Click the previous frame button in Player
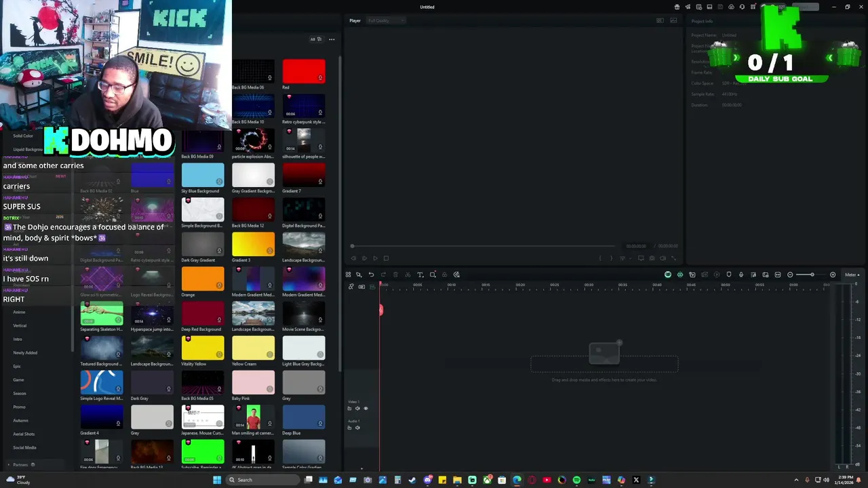The image size is (868, 488). 353,258
